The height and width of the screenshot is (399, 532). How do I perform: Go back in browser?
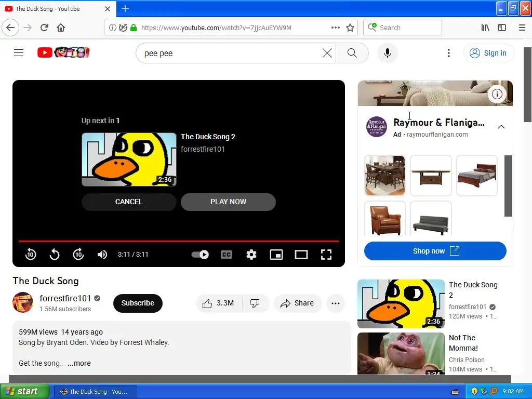[x=10, y=28]
